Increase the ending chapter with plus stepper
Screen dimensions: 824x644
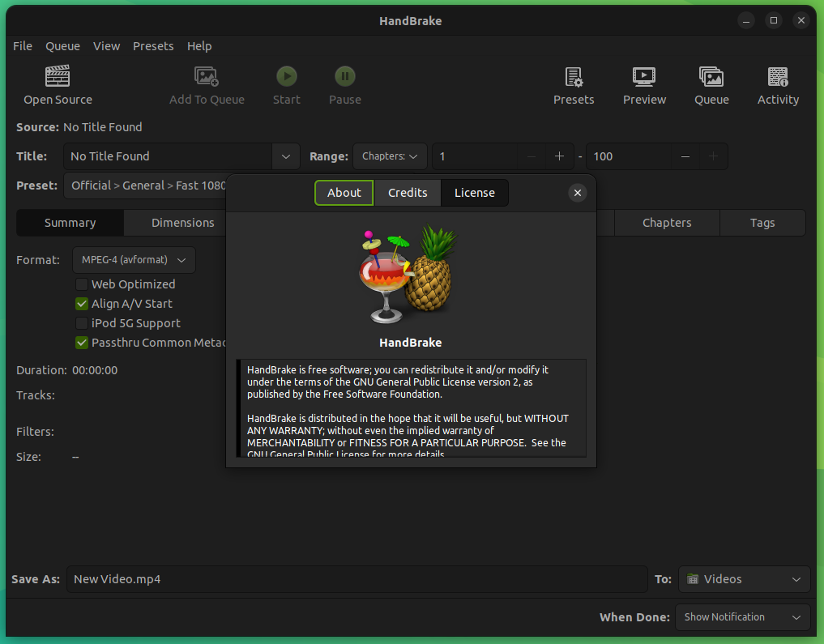click(714, 156)
